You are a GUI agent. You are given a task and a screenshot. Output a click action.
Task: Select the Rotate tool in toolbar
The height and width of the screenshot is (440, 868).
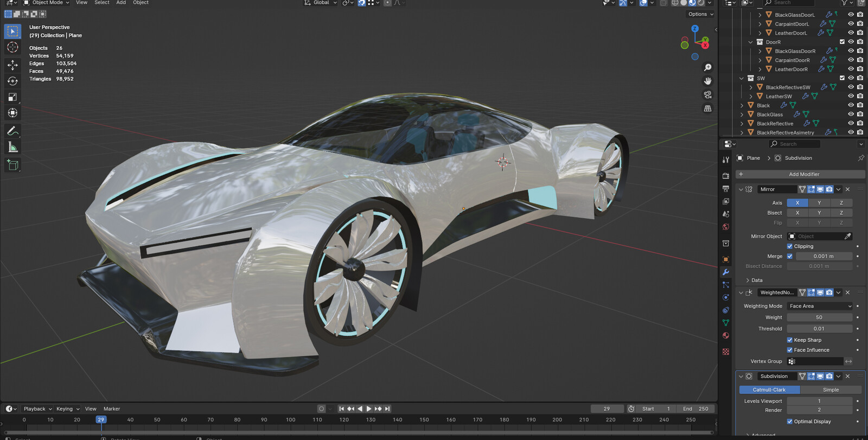(x=12, y=81)
